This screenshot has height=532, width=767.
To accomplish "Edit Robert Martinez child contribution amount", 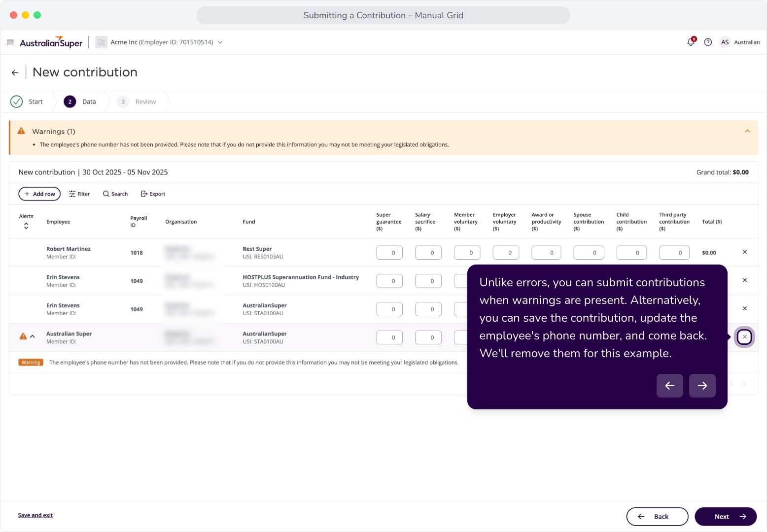I will click(632, 253).
